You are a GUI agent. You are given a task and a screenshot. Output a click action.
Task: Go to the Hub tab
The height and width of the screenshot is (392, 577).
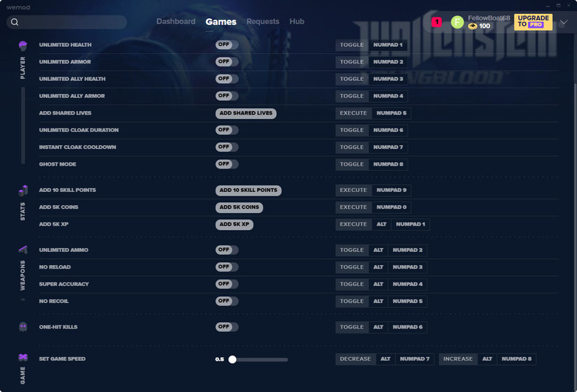point(297,22)
